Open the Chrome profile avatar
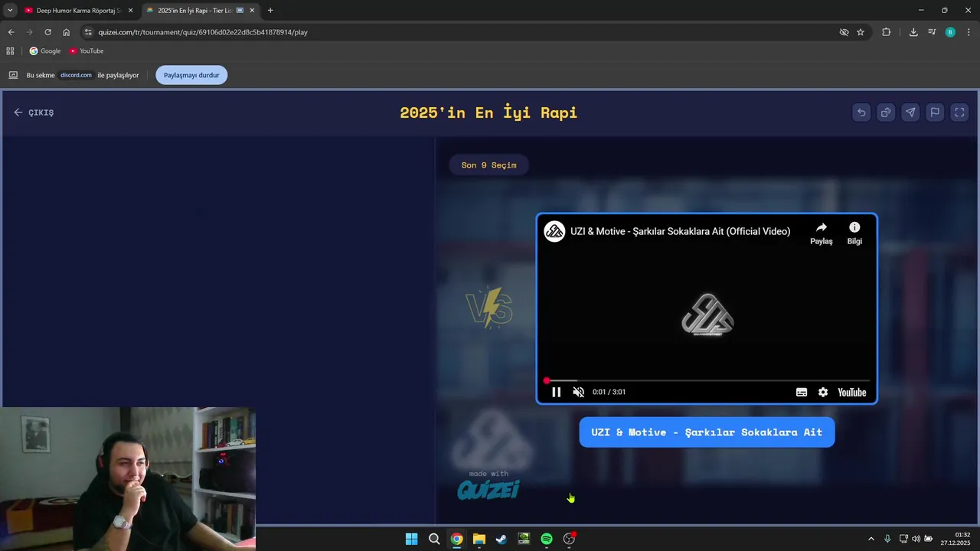Viewport: 980px width, 551px height. 950,32
